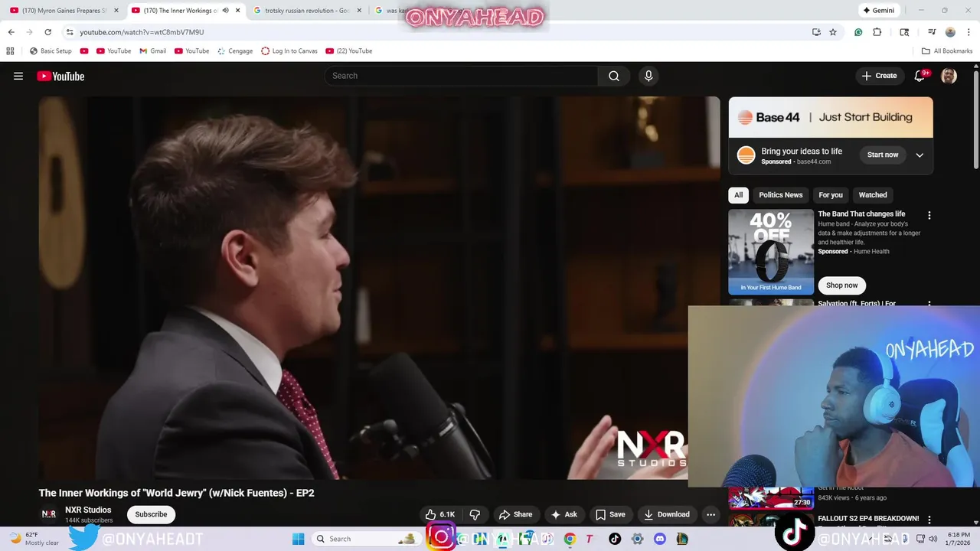The height and width of the screenshot is (551, 980).
Task: Go back in Chrome browser
Action: point(11,32)
